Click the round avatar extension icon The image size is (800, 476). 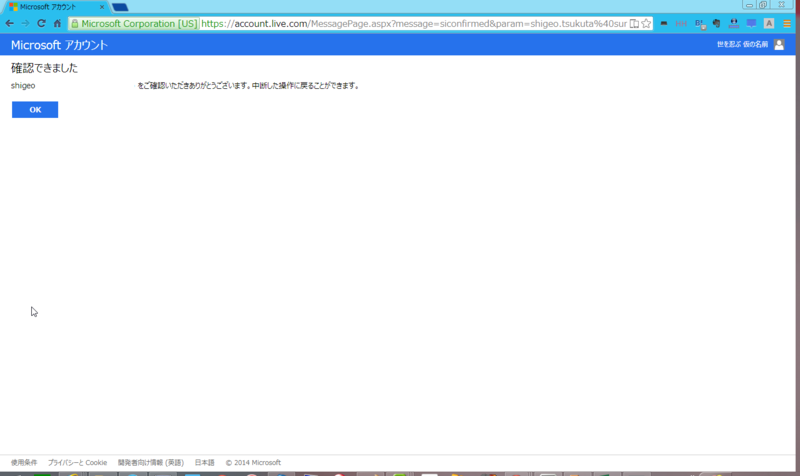coord(734,23)
